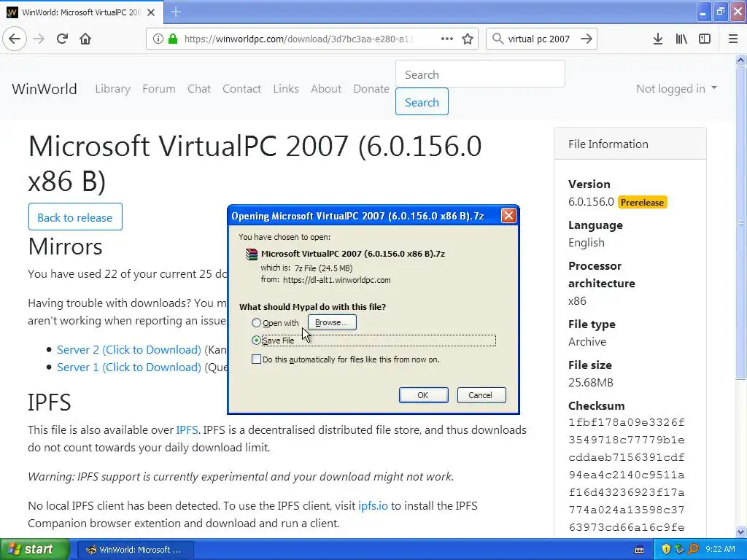Viewport: 747px width, 560px height.
Task: Click the green padlock security icon
Action: (x=172, y=39)
